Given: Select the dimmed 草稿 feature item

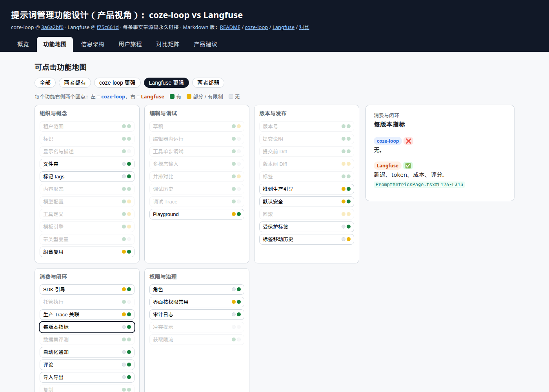Looking at the screenshot, I should point(197,126).
